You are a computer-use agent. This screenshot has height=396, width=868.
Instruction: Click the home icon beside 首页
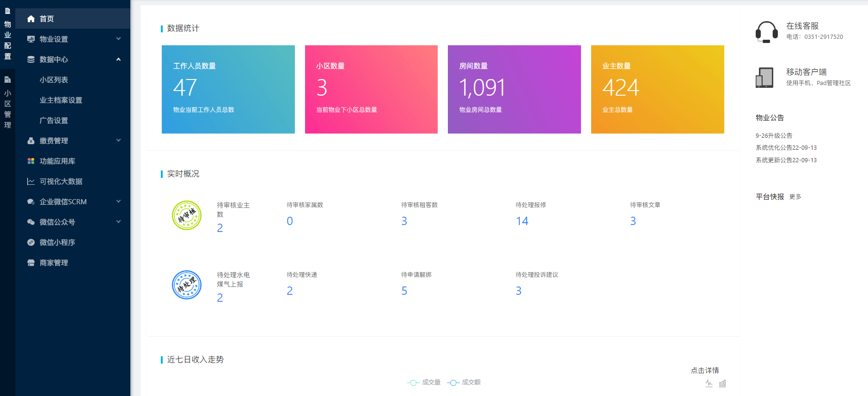pyautogui.click(x=31, y=19)
